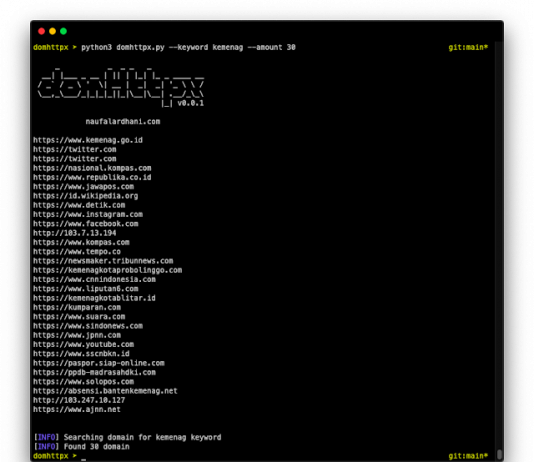Select the http://103.7.13.194 line

click(x=75, y=233)
